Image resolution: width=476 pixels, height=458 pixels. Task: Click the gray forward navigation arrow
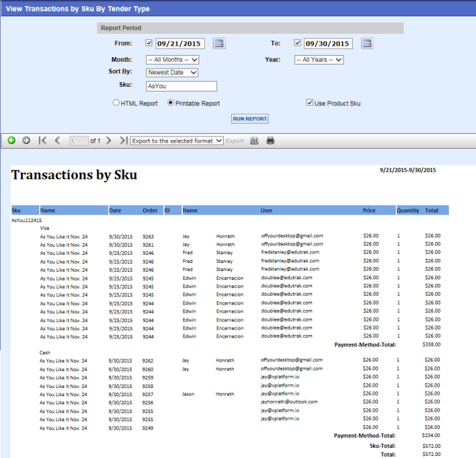point(27,141)
